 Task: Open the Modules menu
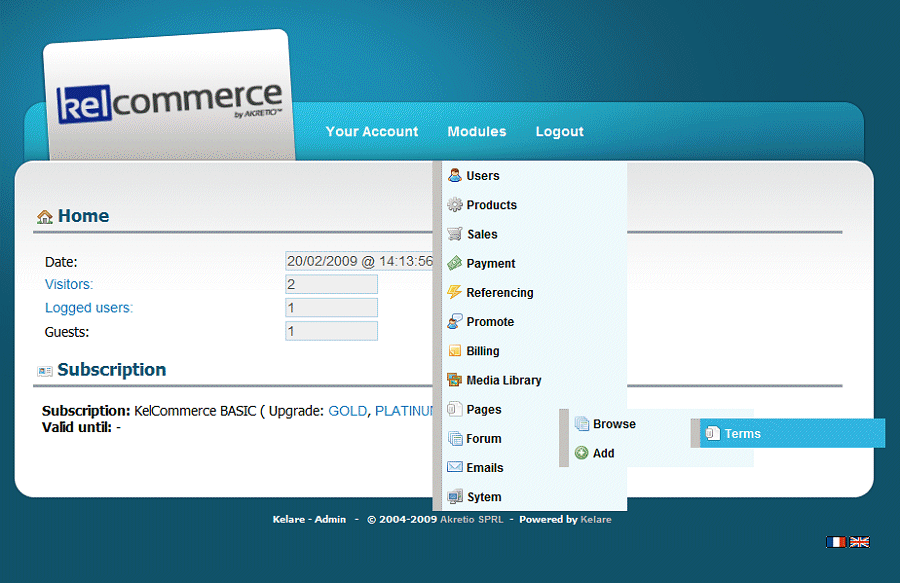[477, 132]
